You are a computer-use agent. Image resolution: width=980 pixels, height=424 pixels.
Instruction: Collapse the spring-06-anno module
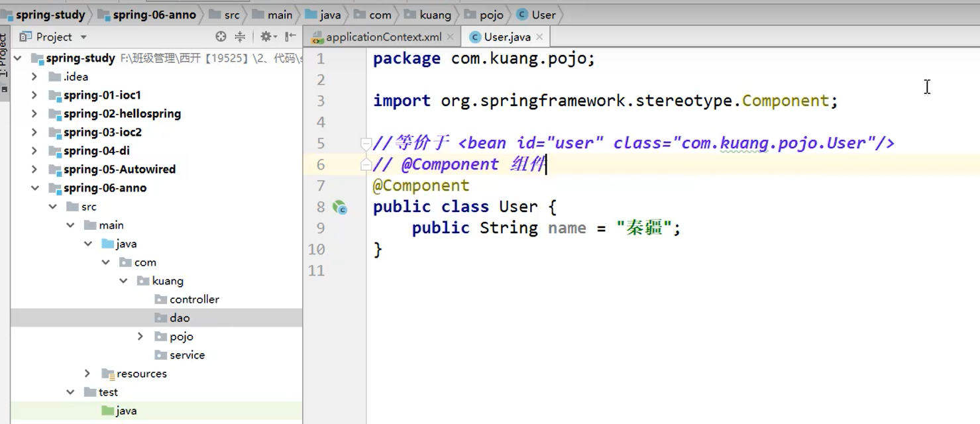34,188
